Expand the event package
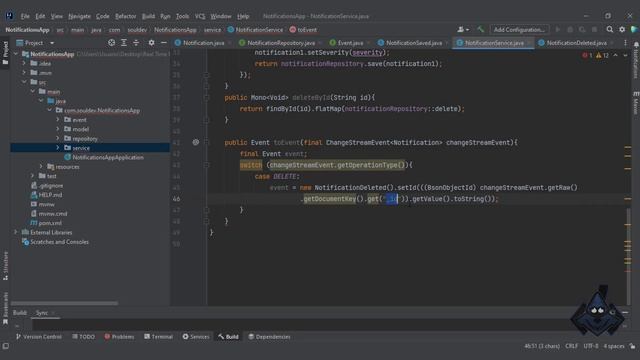Screen dimensions: 640x360 point(58,120)
